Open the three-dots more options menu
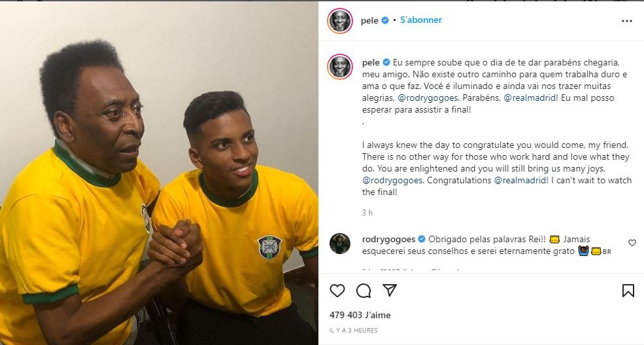 point(627,21)
